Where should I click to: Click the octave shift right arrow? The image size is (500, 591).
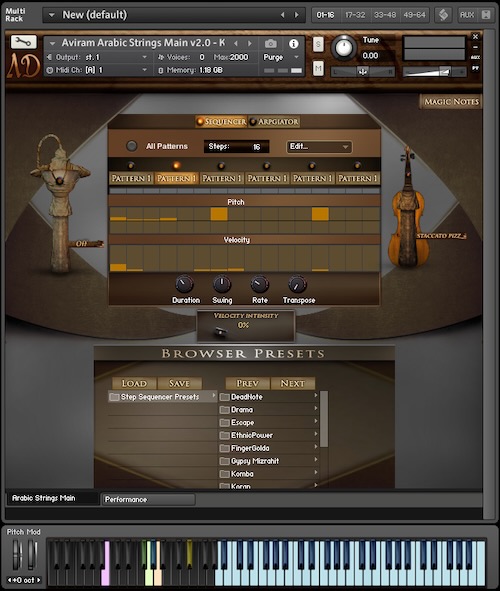click(x=38, y=580)
